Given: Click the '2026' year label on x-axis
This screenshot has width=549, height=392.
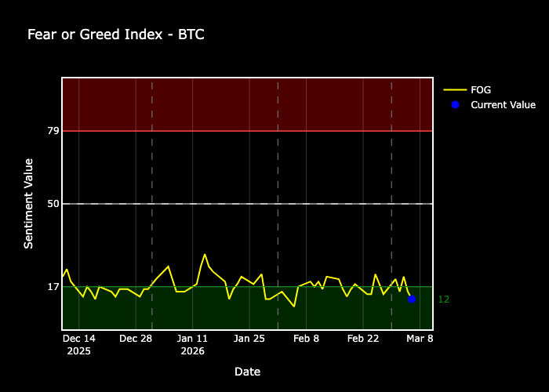Looking at the screenshot, I should [x=193, y=351].
